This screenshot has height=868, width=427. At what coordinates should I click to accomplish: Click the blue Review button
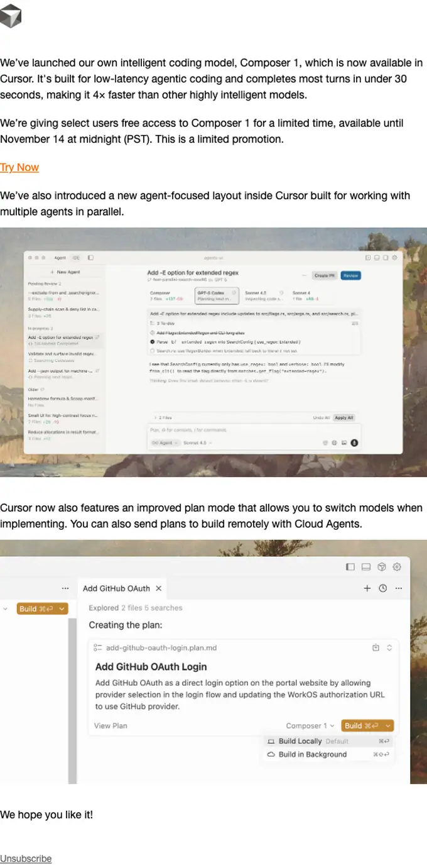click(351, 275)
